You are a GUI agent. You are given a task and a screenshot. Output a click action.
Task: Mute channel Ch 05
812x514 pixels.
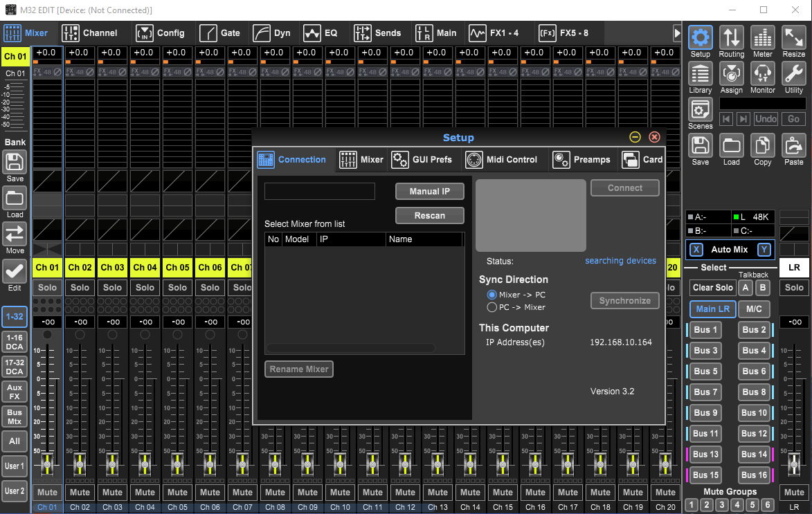(x=177, y=492)
